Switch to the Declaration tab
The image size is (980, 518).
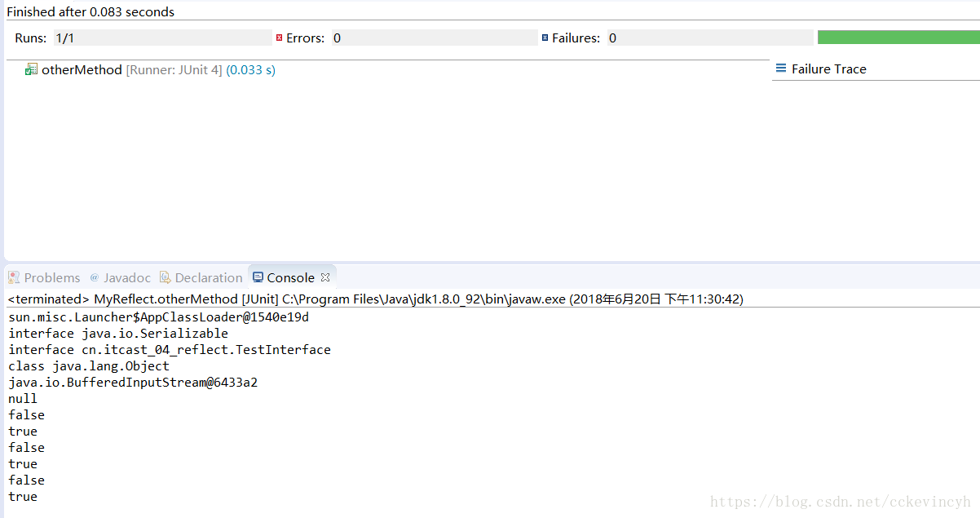[x=209, y=277]
